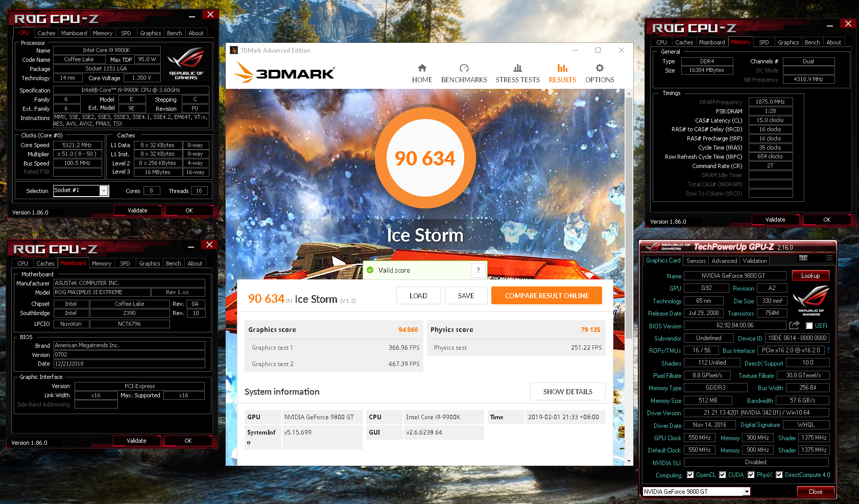
Task: Open OPTIONS gear icon in 3DMark
Action: point(600,68)
